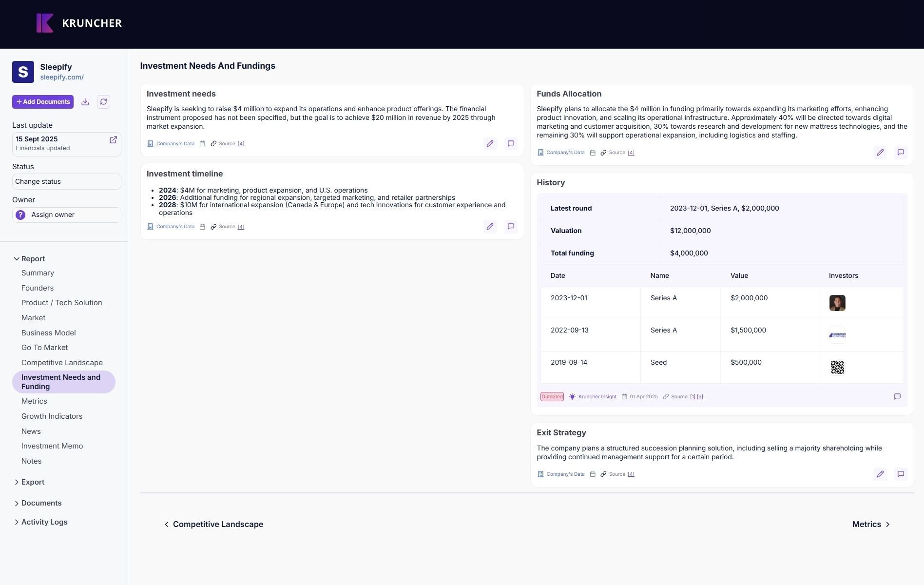924x585 pixels.
Task: Collapse the Report section
Action: point(17,259)
